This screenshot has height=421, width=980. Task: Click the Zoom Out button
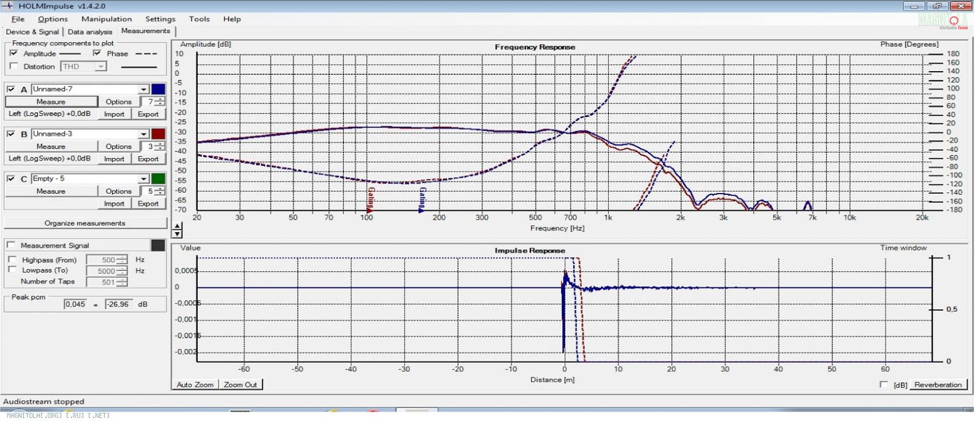pos(241,385)
